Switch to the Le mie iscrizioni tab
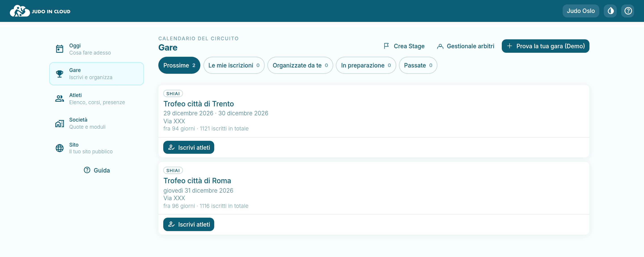 pos(234,65)
